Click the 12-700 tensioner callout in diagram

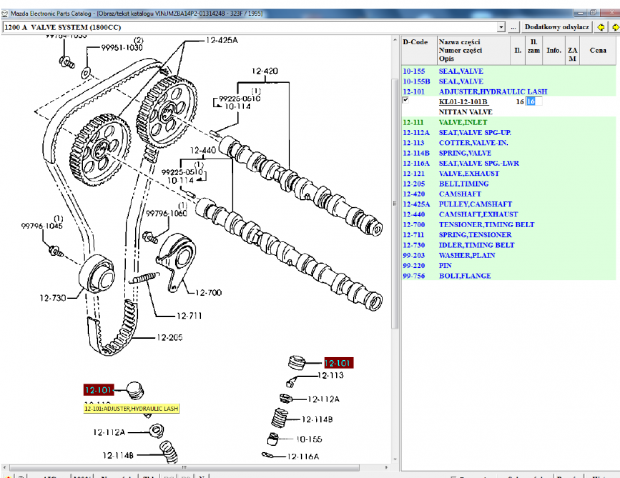click(x=208, y=293)
